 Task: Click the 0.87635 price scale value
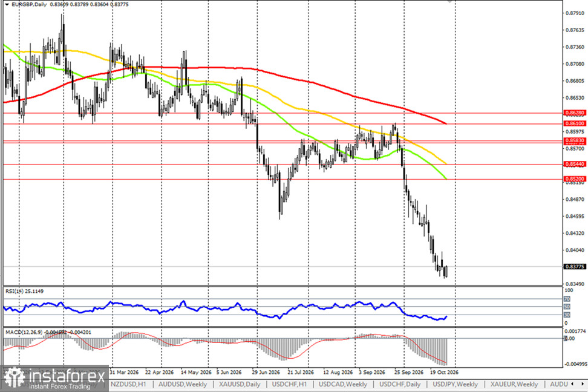575,30
